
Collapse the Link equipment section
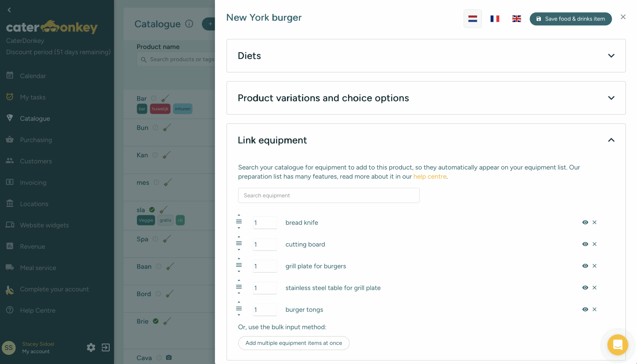pos(611,140)
